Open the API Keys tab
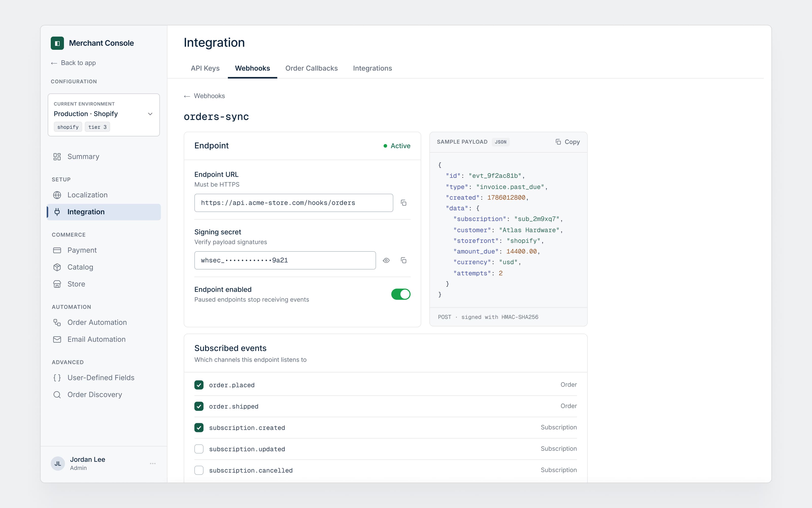 tap(205, 68)
